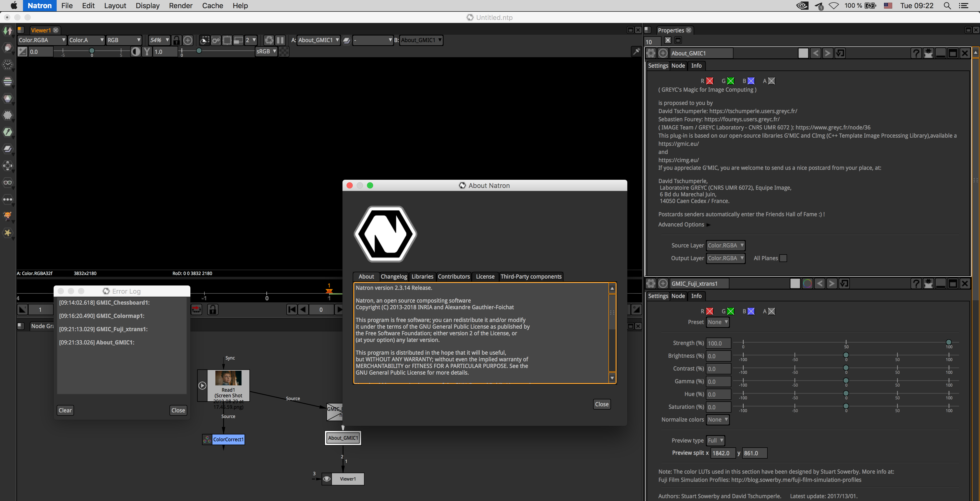The height and width of the screenshot is (501, 980).
Task: Toggle the viewer checkerboard background button
Action: click(284, 52)
